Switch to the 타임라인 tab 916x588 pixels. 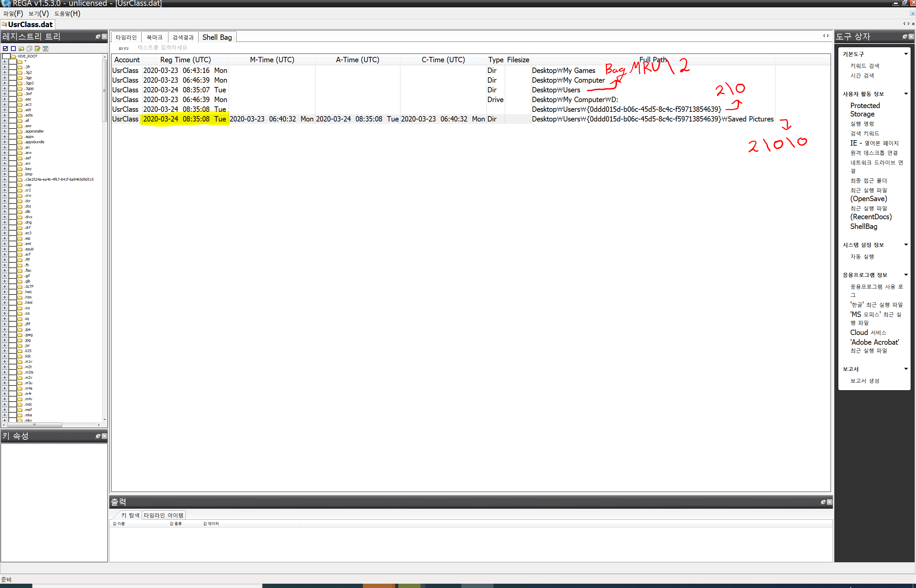coord(126,37)
